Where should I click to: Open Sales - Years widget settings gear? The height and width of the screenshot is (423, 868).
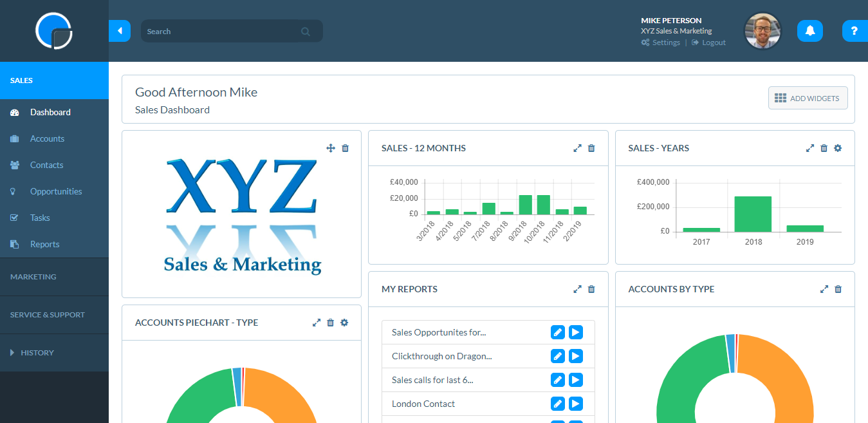[x=838, y=148]
